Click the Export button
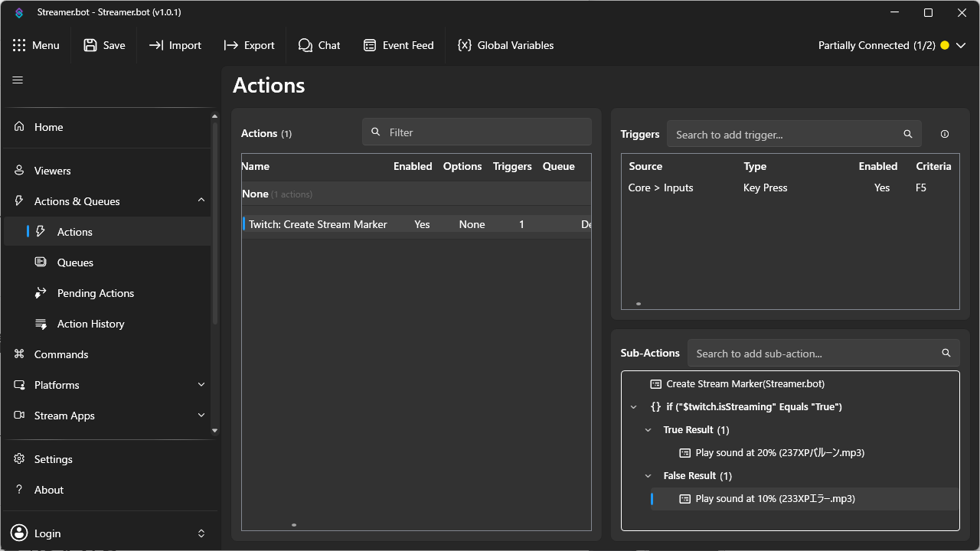 pos(249,45)
